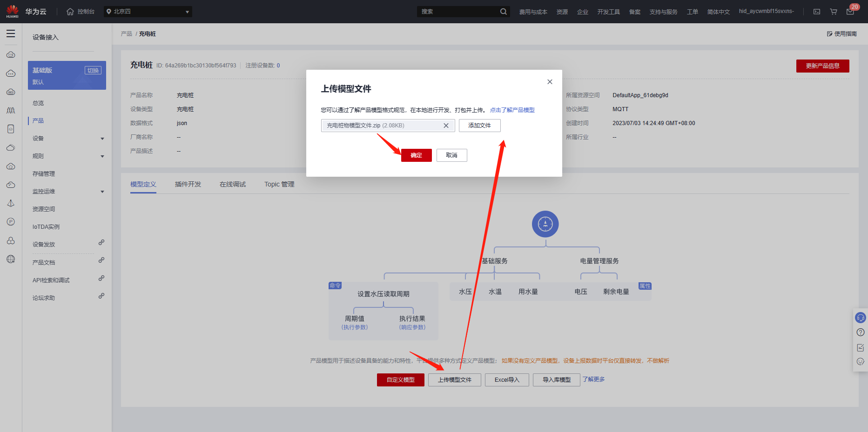
Task: Click the search magnifier icon
Action: tap(504, 12)
